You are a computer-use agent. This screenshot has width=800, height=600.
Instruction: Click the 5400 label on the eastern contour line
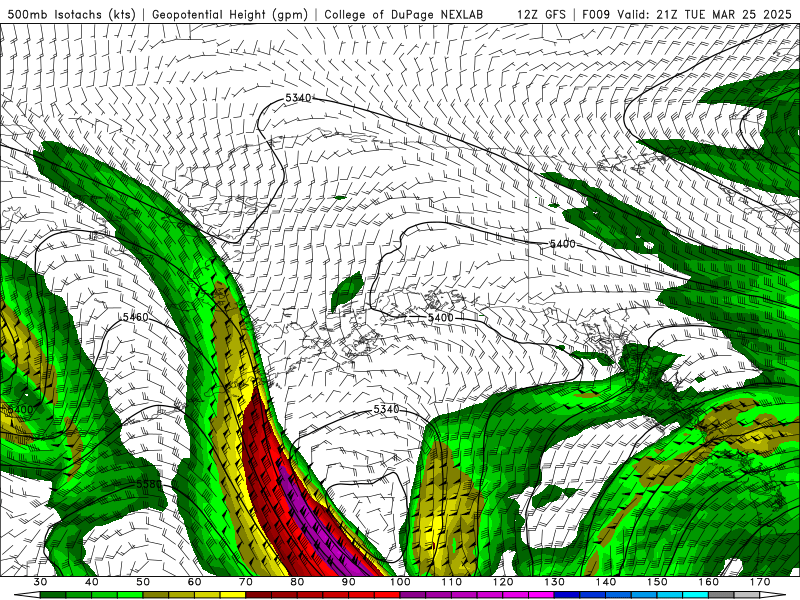point(562,244)
